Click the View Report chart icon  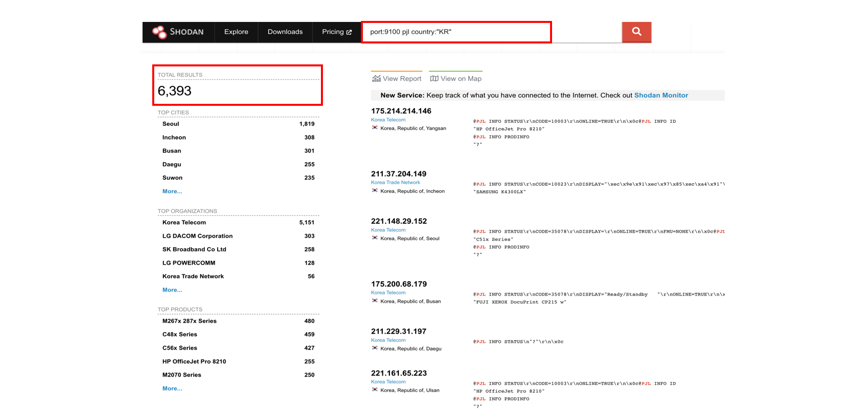[376, 78]
